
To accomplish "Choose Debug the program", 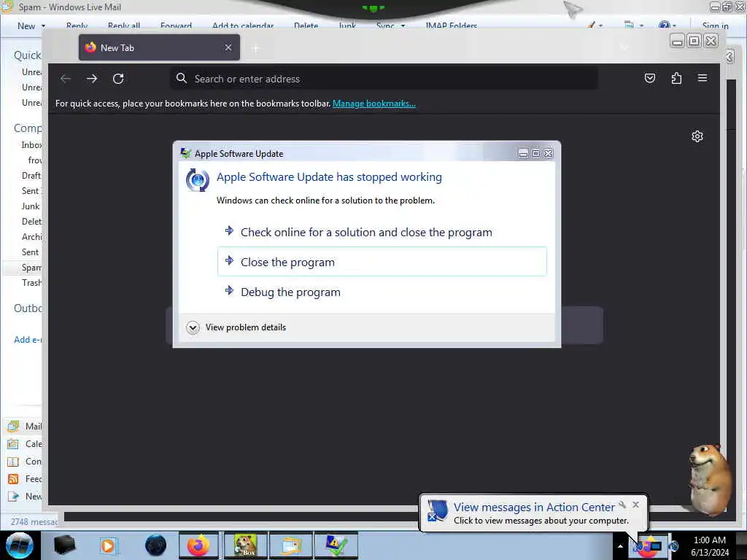I will [382, 292].
